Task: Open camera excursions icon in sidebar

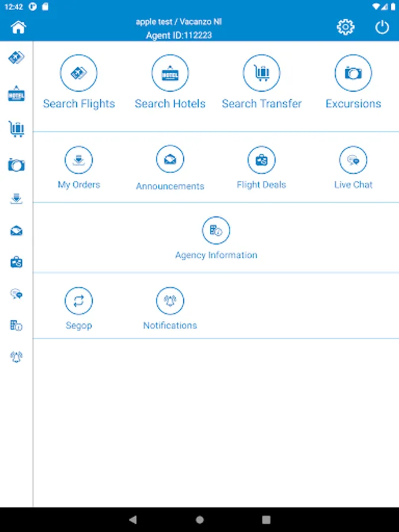Action: [x=17, y=165]
